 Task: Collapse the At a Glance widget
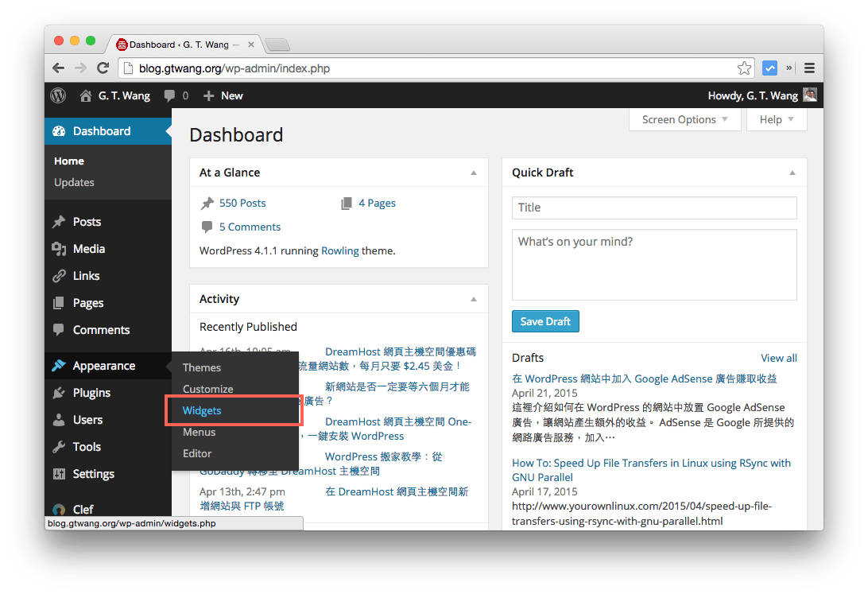tap(474, 172)
